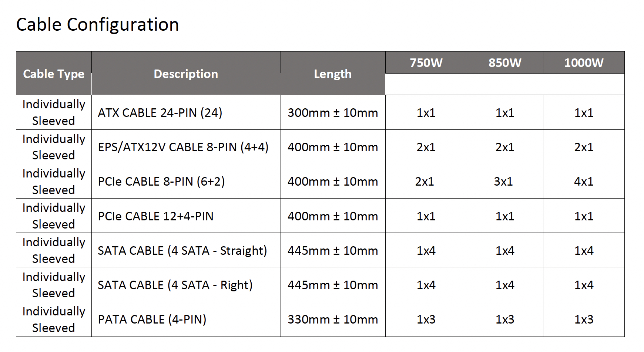This screenshot has width=644, height=352.
Task: Select the 750W quantity for PATA cable
Action: click(426, 319)
